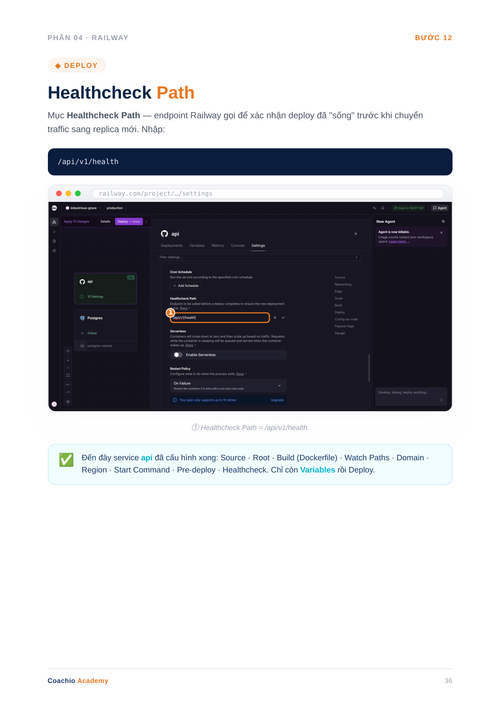Confirm healthcheck path with checkmark icon

283,317
